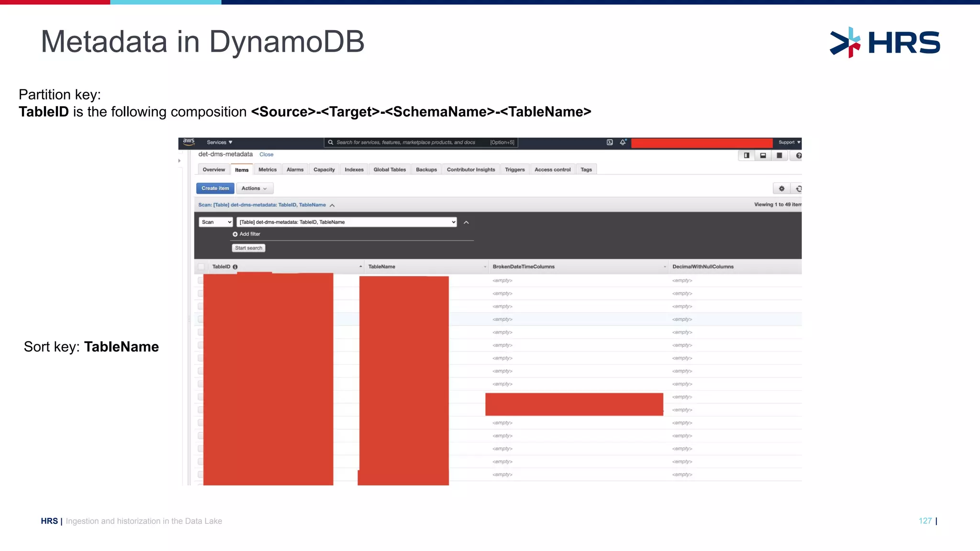Open the Support dropdown menu

[x=789, y=142]
